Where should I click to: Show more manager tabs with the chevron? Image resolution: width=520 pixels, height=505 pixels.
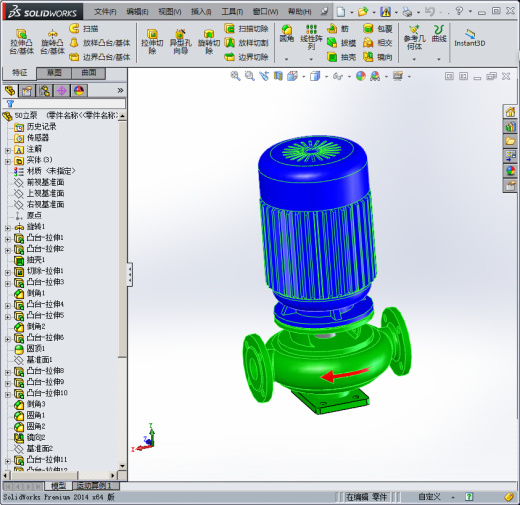[x=120, y=90]
